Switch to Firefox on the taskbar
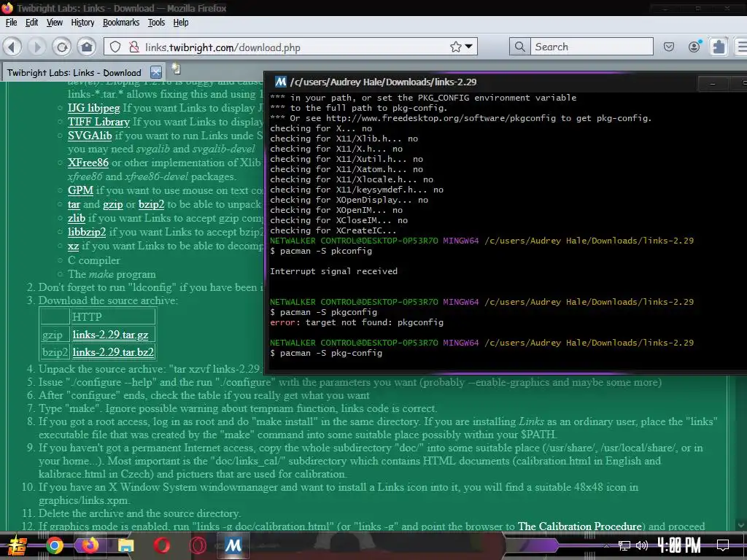The image size is (747, 560). coord(90,545)
